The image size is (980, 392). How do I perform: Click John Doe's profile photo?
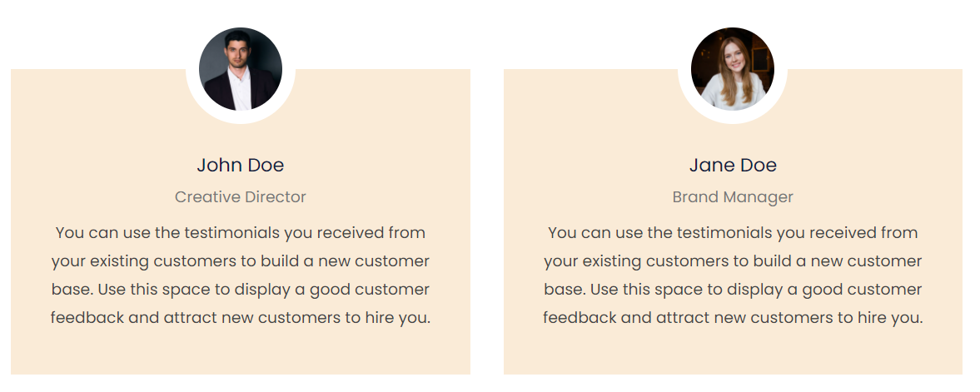(241, 69)
